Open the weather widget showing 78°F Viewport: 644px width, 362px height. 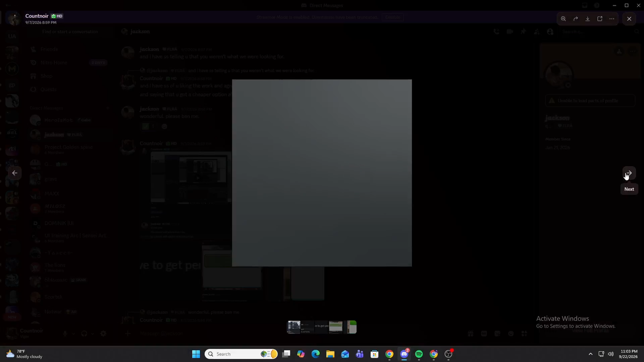[x=24, y=354]
